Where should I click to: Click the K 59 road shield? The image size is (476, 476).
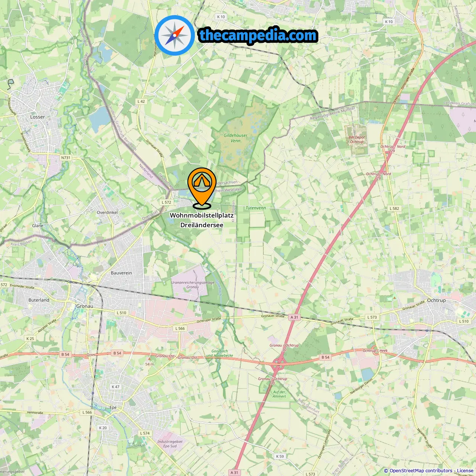pyautogui.click(x=280, y=456)
